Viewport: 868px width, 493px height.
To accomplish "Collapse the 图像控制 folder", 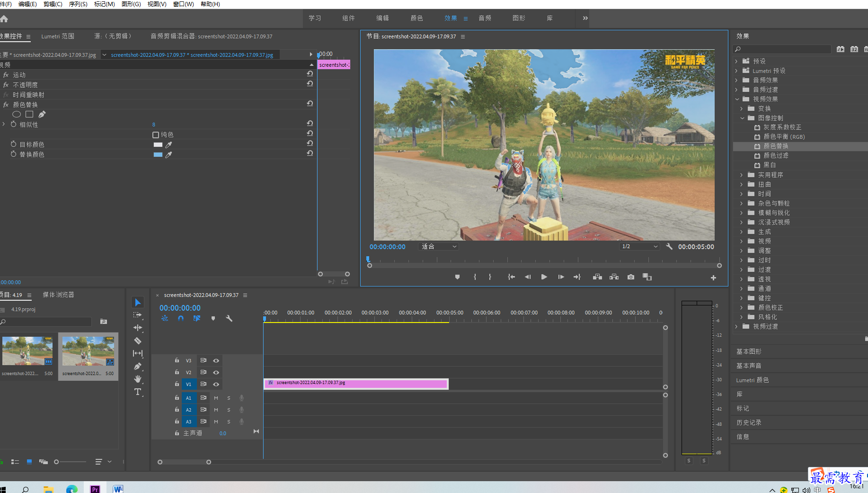I will 742,118.
